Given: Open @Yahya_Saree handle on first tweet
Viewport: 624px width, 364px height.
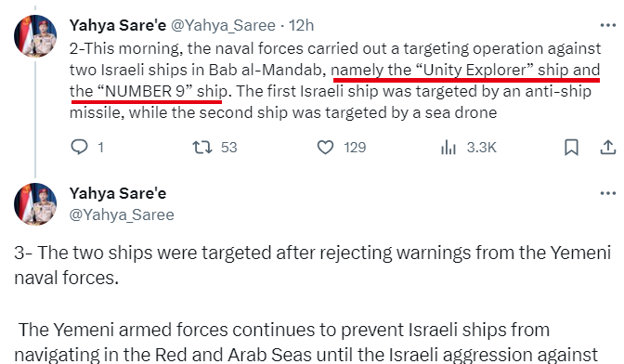Looking at the screenshot, I should pos(223,25).
